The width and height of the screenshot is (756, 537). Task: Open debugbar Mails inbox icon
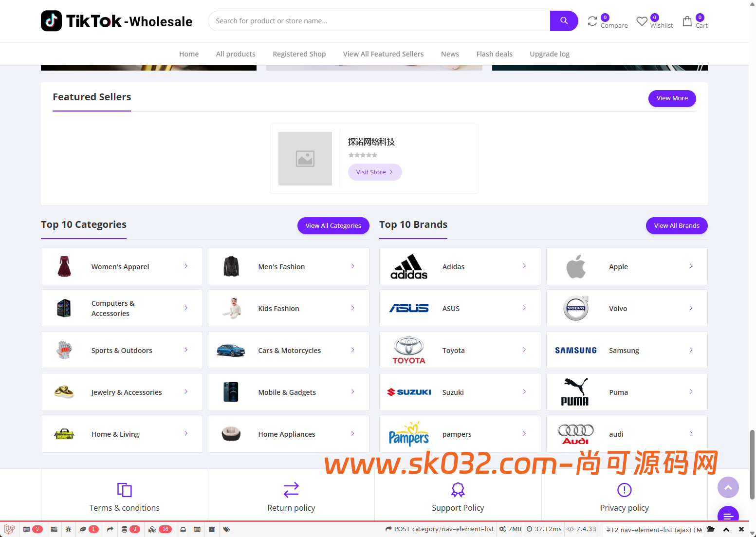click(x=183, y=529)
